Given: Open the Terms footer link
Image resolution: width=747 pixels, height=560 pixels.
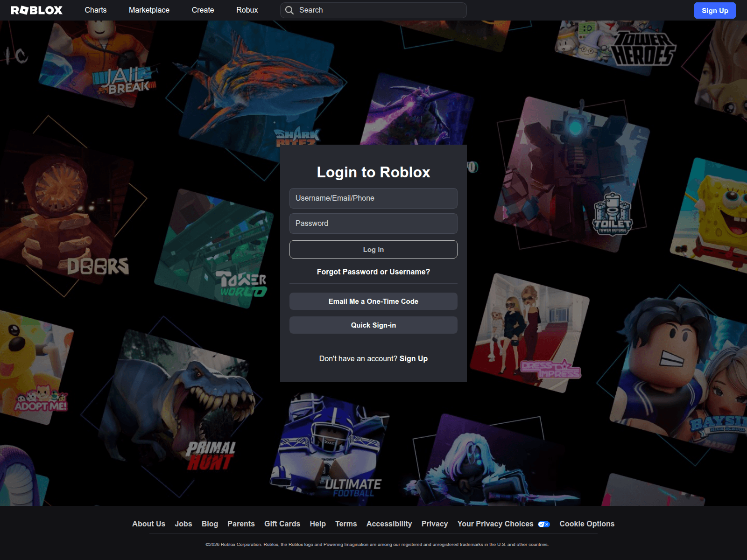Looking at the screenshot, I should pyautogui.click(x=346, y=524).
